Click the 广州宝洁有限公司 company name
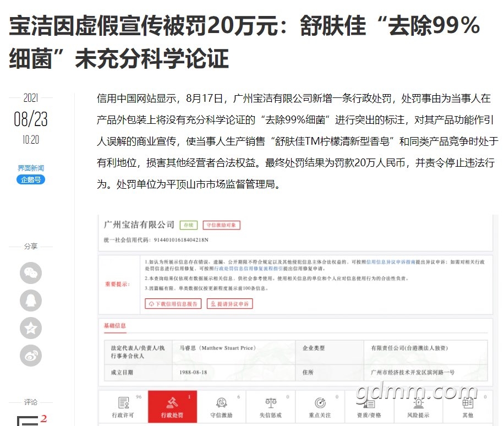 139,225
